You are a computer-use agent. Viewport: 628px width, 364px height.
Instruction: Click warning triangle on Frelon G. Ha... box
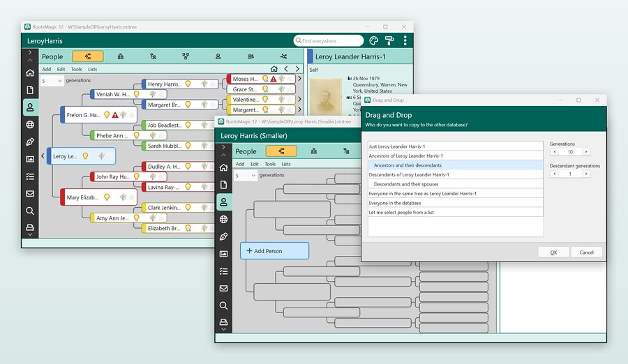[115, 115]
